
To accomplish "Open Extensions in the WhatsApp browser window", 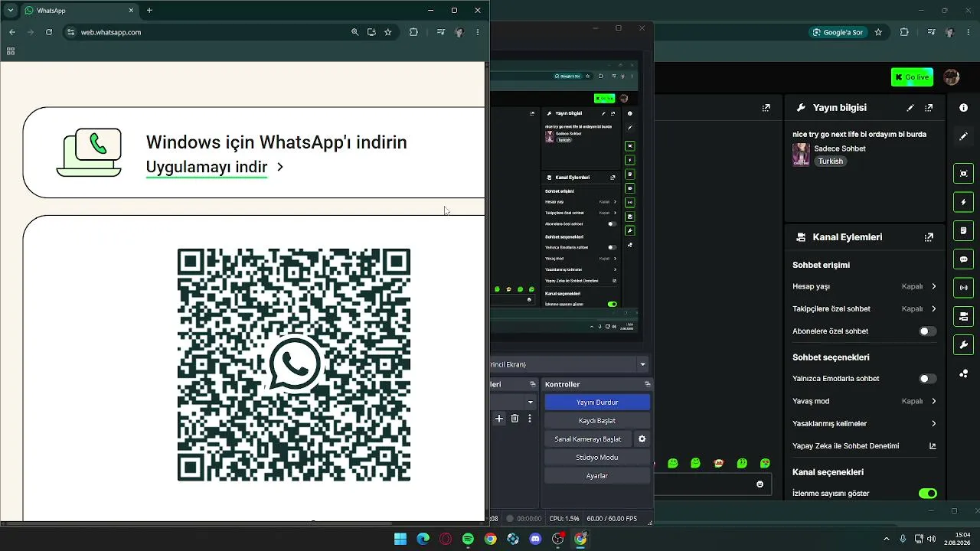I will [x=414, y=32].
